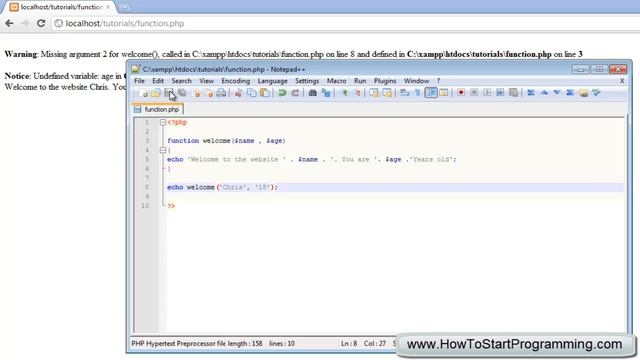
Task: Click the Print toolbar icon
Action: (x=221, y=93)
